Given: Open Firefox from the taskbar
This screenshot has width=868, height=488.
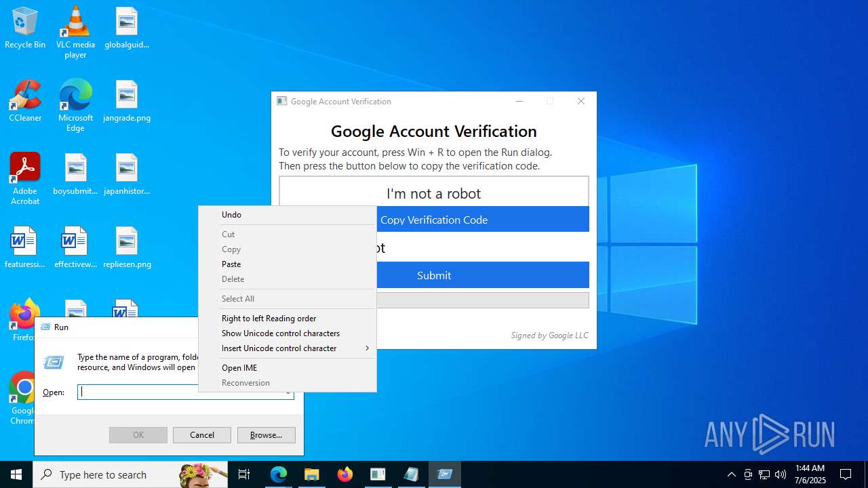Looking at the screenshot, I should (345, 474).
